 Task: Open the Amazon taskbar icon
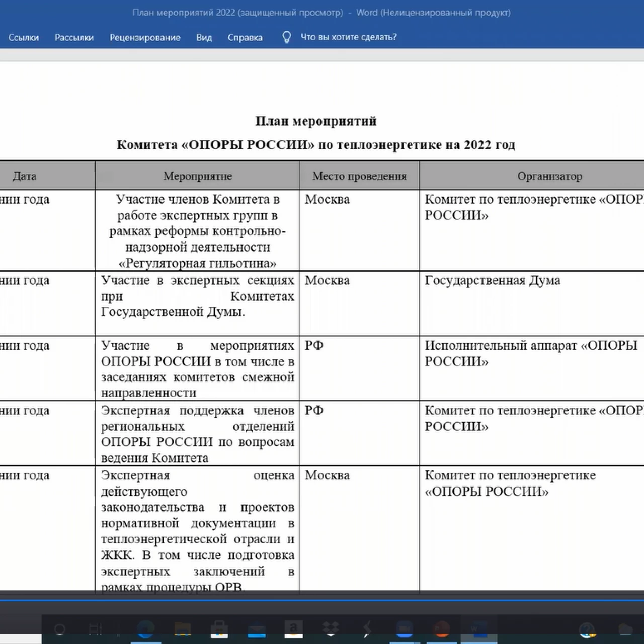coord(293,629)
